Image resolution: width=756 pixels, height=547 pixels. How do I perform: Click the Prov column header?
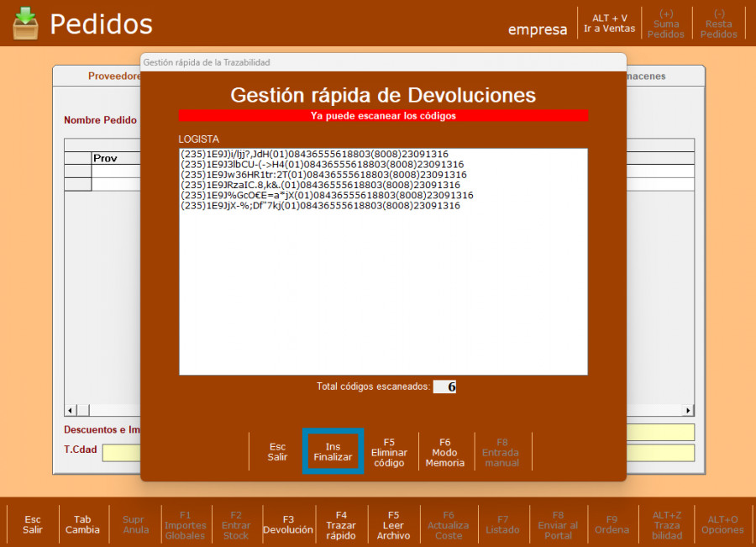pyautogui.click(x=105, y=158)
